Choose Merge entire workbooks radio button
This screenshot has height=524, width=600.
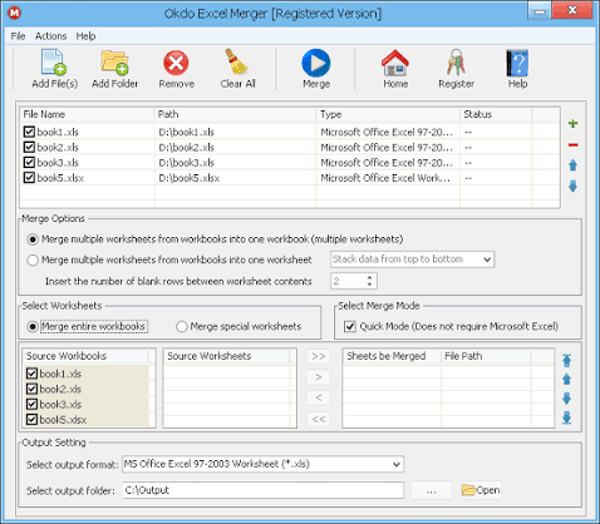33,326
